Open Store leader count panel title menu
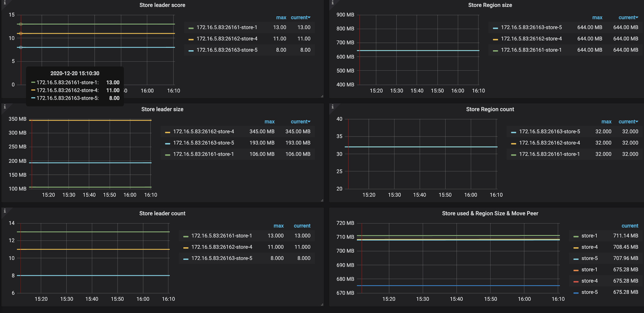Viewport: 644px width, 313px height. click(162, 213)
